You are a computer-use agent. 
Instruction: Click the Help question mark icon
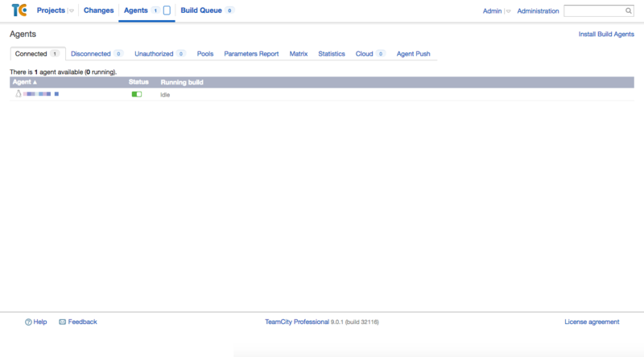pyautogui.click(x=28, y=322)
